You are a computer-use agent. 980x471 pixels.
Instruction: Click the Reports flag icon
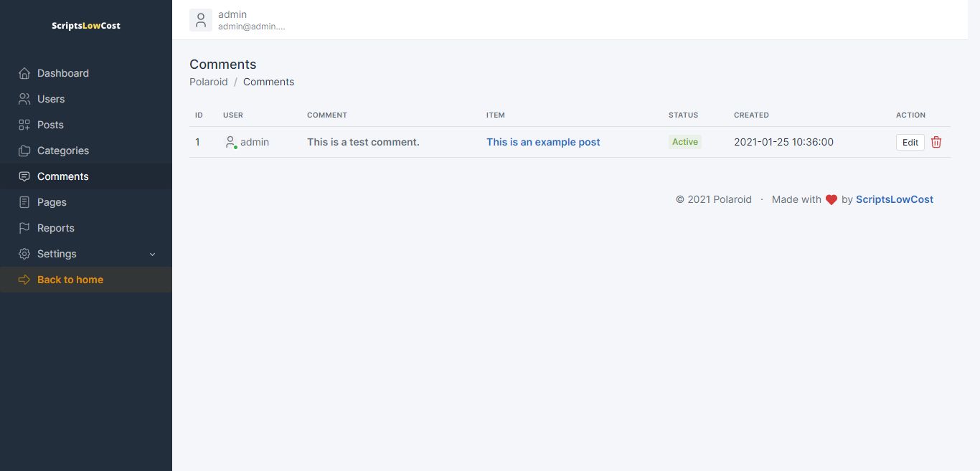(x=24, y=228)
